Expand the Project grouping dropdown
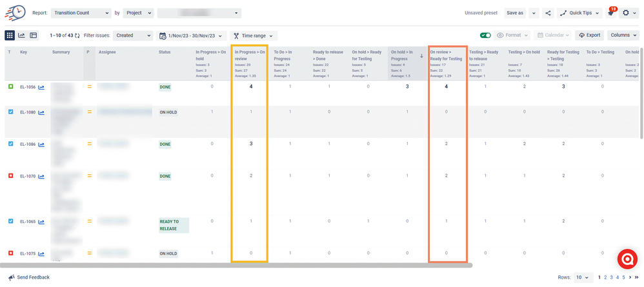Viewport: 644px width, 287px height. point(138,12)
